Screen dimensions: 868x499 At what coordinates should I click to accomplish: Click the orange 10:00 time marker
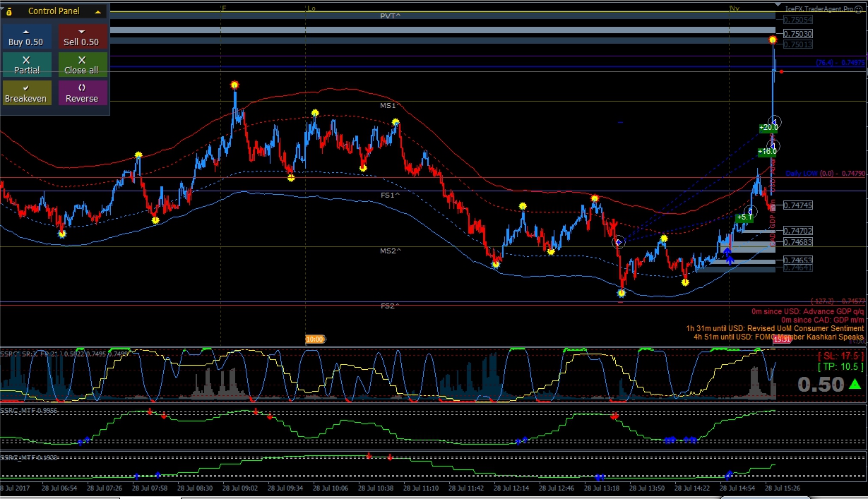click(314, 339)
